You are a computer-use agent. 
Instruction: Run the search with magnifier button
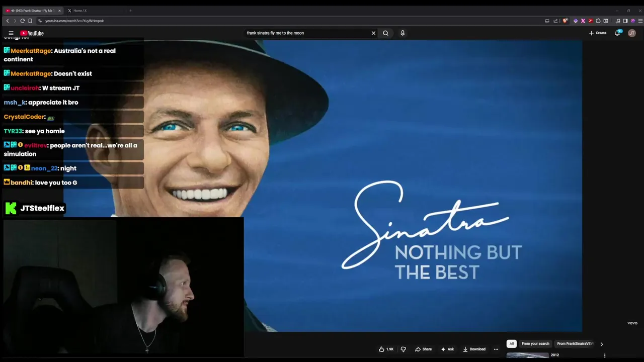click(385, 33)
